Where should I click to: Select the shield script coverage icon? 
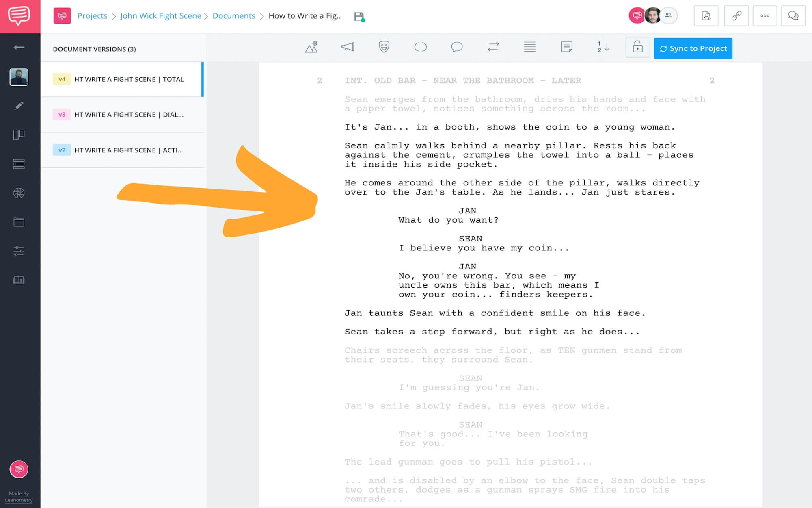(384, 48)
